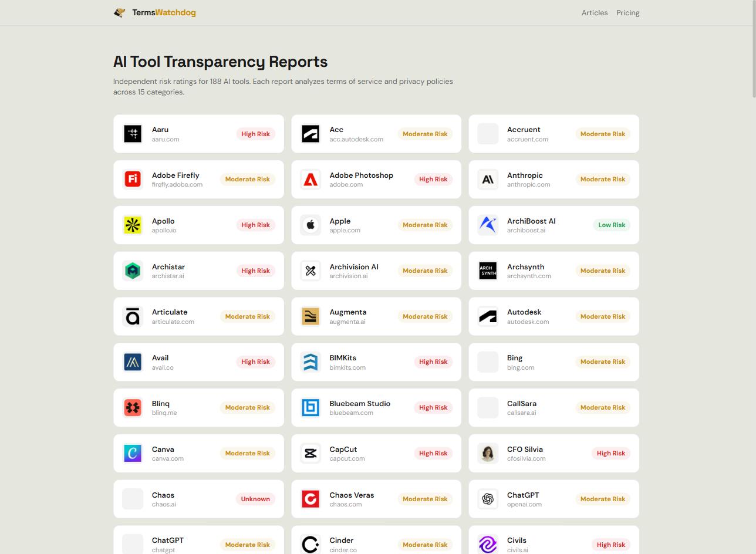Screen dimensions: 756x554
Task: Click the CallSara placeholder logo thumbnail
Action: (488, 407)
